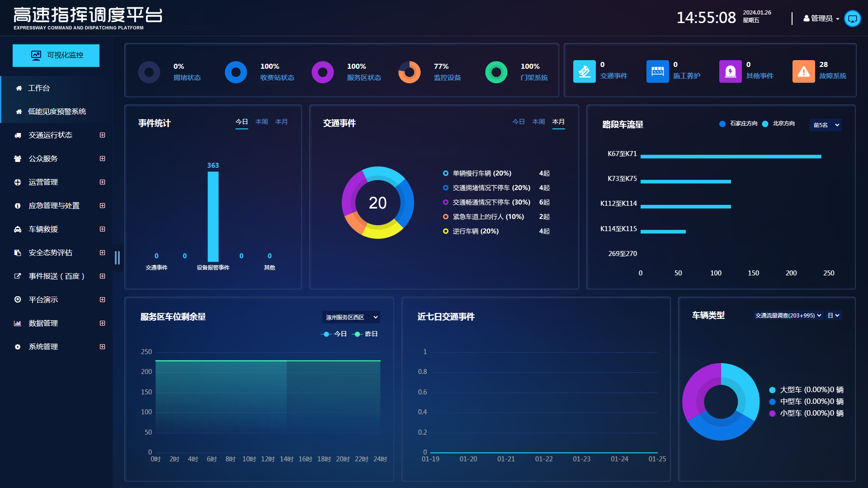Open the 前5名 ranking dropdown

click(826, 125)
